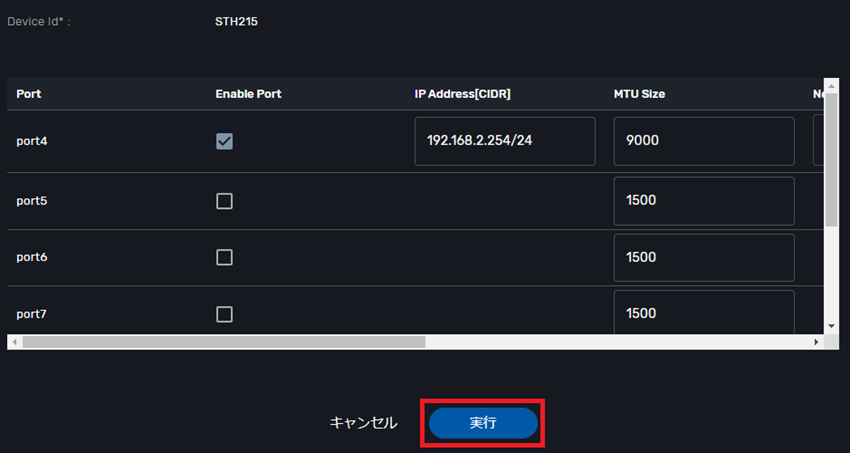Click the port7 MTU Size field
The width and height of the screenshot is (850, 453).
(703, 312)
